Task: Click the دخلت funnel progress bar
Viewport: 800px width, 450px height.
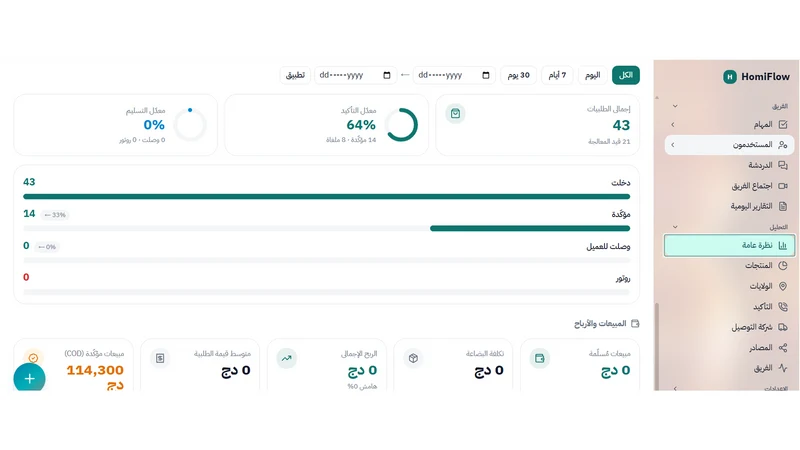Action: (327, 196)
